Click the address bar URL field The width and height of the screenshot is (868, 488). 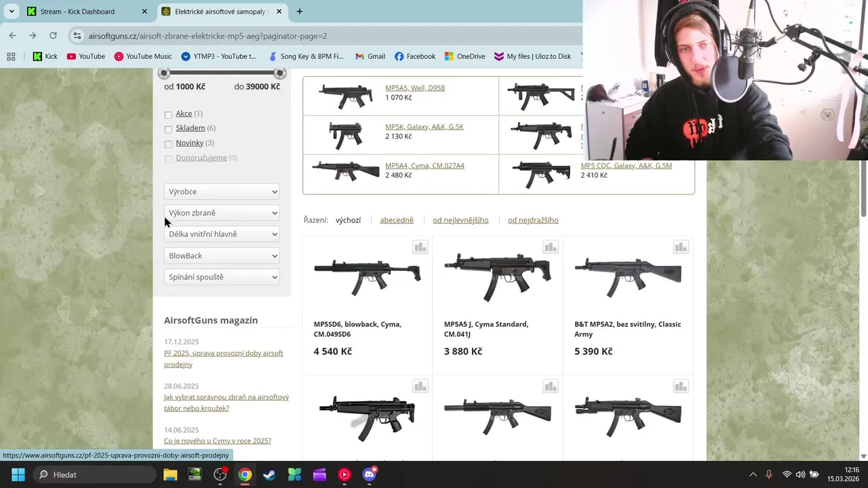[x=325, y=36]
